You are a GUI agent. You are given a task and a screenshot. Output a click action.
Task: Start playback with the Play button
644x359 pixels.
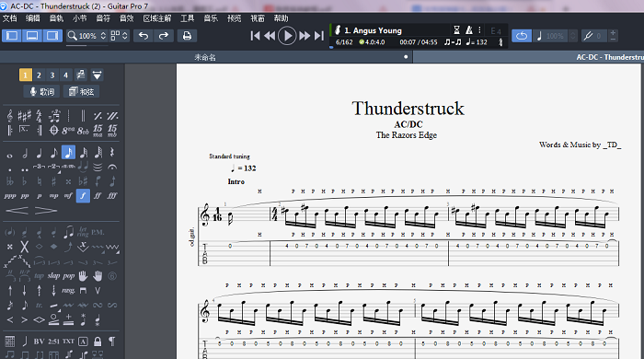point(287,36)
